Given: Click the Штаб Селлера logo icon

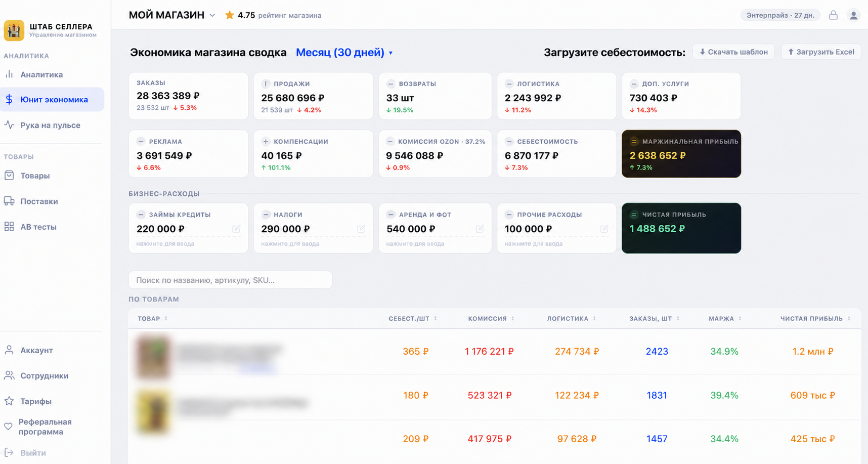Looking at the screenshot, I should click(14, 30).
